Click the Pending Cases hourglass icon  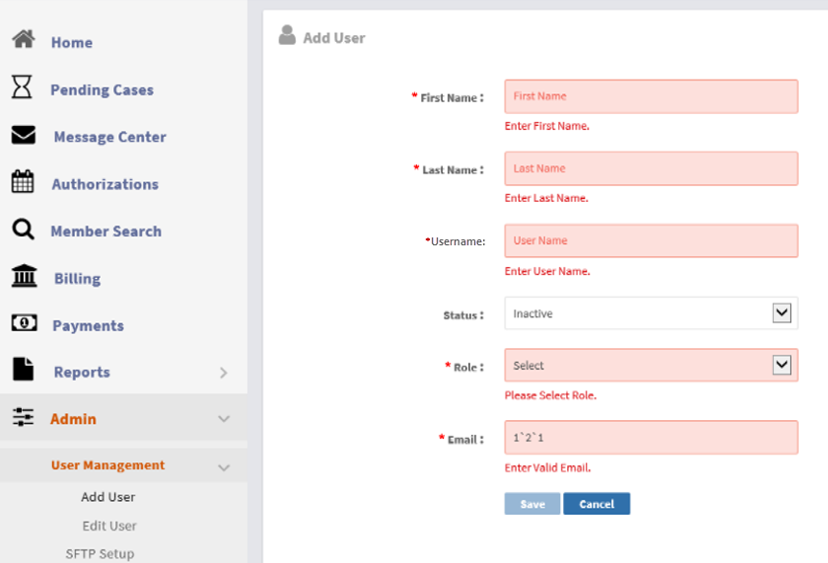[22, 88]
